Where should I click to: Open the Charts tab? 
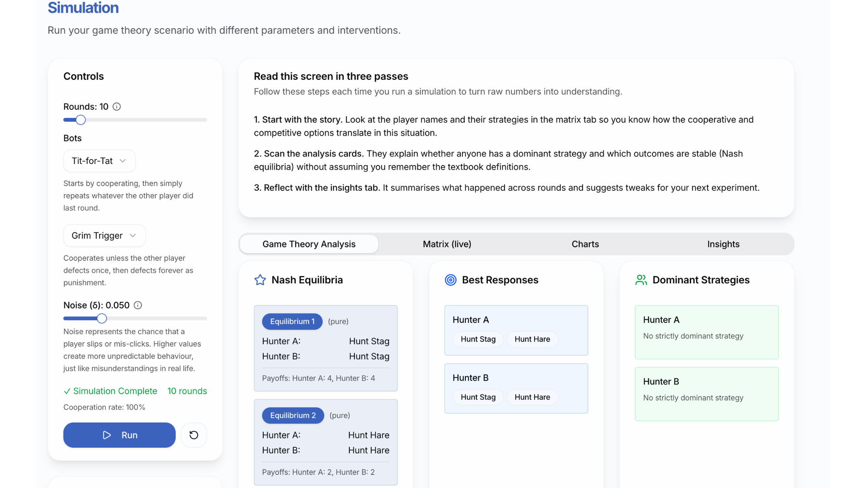[585, 244]
